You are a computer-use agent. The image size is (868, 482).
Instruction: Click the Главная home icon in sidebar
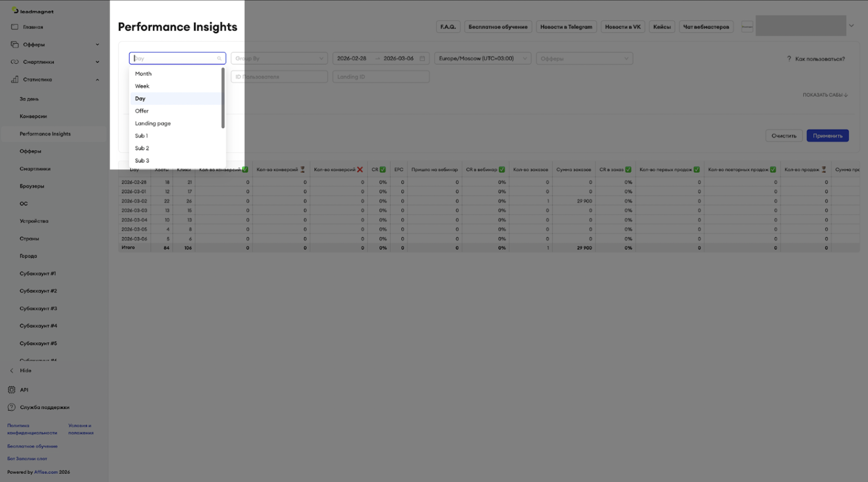coord(15,27)
